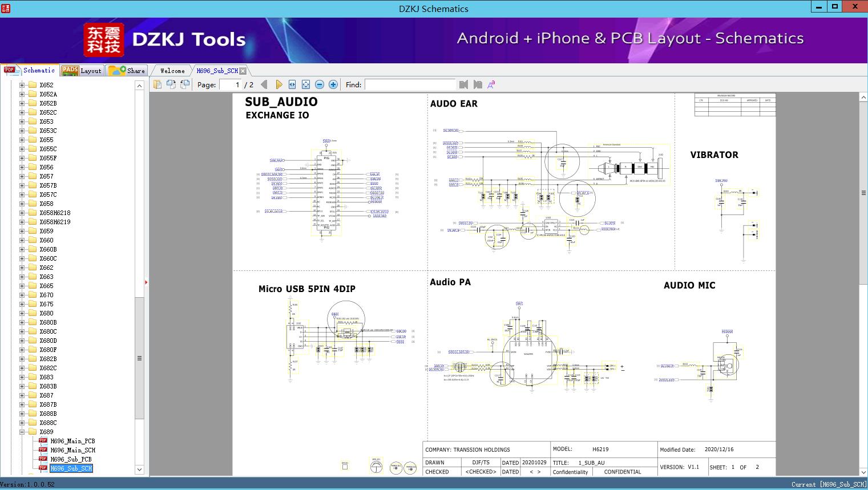Go to the next page arrow
Image resolution: width=868 pixels, height=490 pixels.
click(x=278, y=84)
